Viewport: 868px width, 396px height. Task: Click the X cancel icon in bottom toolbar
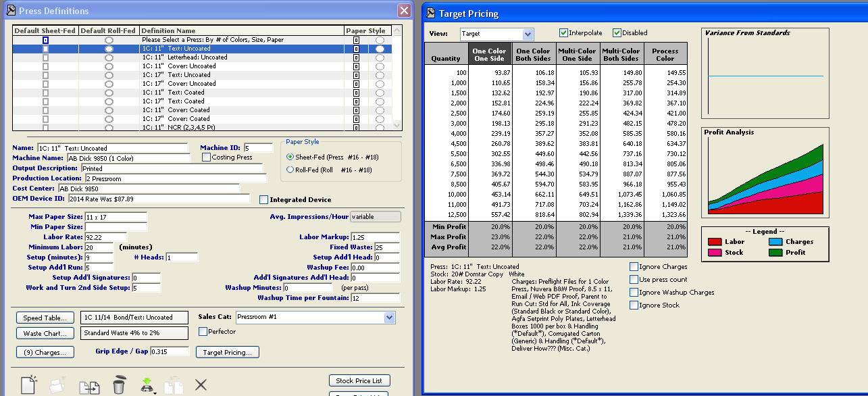point(201,385)
